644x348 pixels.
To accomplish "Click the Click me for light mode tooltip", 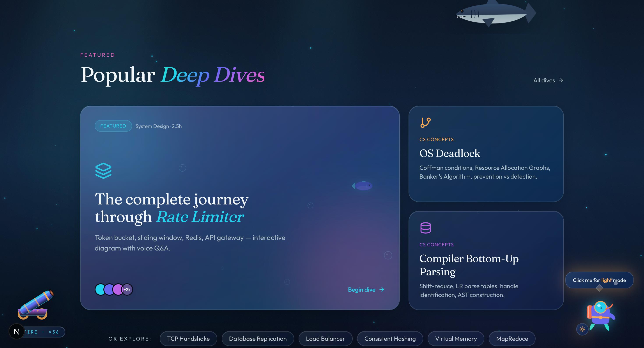I will 599,280.
